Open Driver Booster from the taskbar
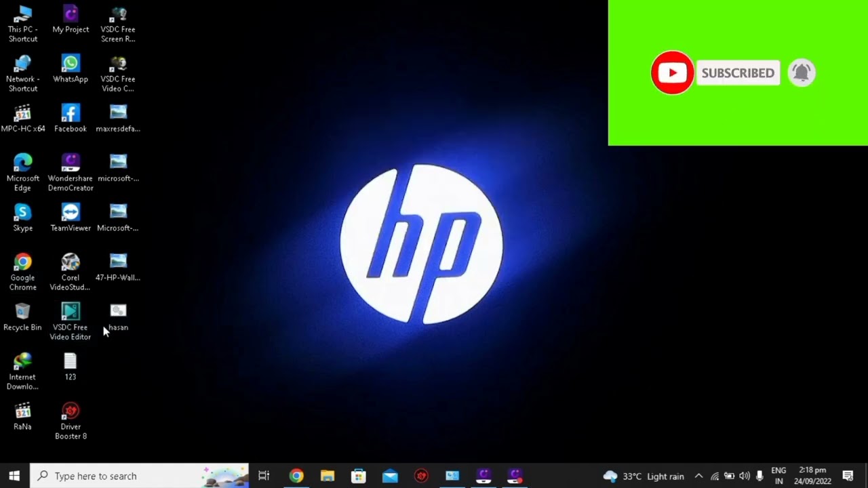This screenshot has height=488, width=868. tap(421, 476)
